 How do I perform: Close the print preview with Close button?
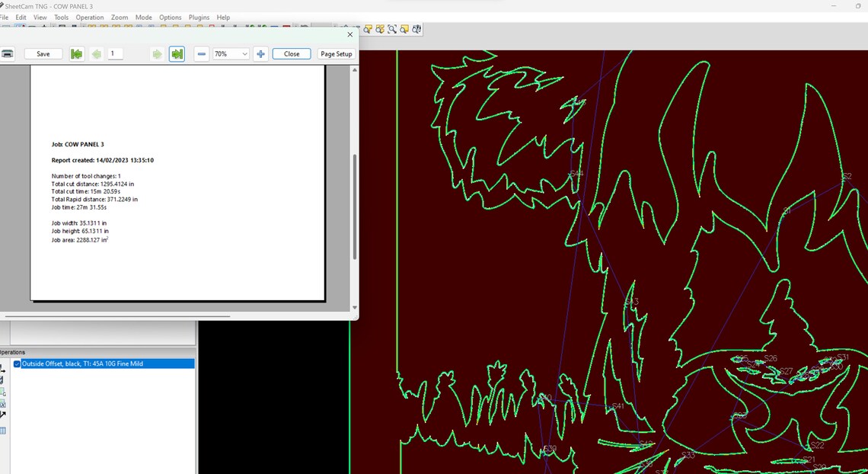291,53
